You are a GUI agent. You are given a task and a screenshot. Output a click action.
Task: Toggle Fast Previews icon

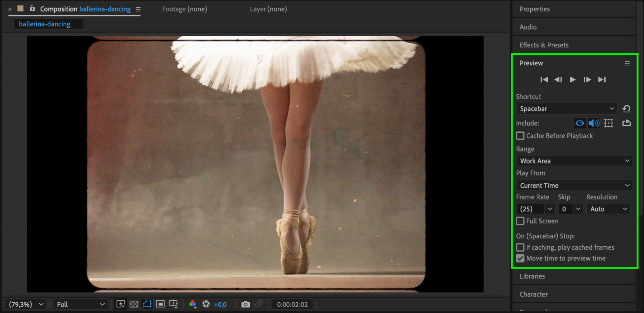[121, 304]
